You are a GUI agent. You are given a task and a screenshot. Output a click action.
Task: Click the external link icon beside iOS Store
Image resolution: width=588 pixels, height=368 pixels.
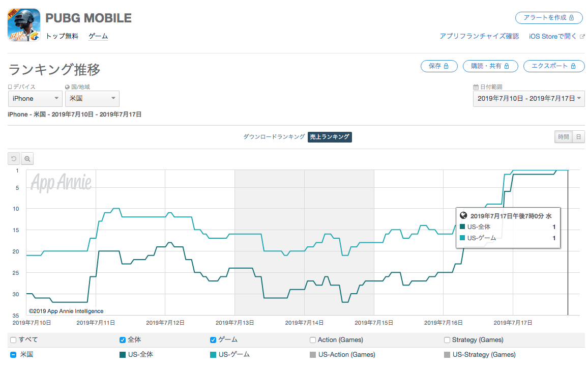582,36
